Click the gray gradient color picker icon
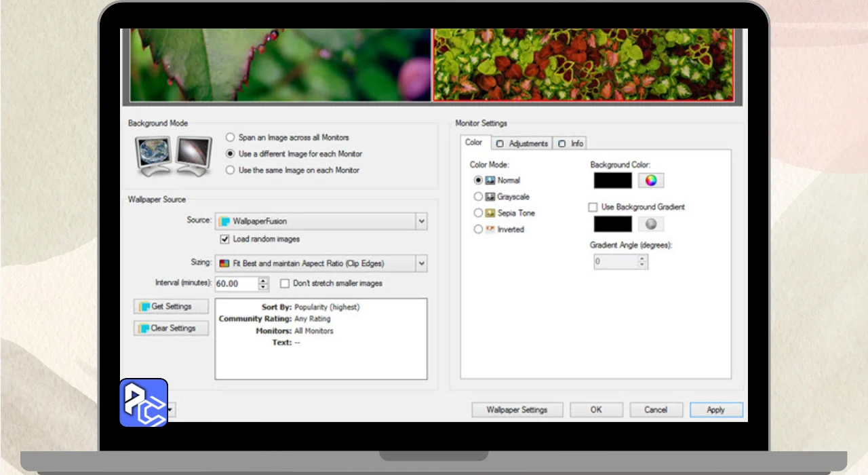The height and width of the screenshot is (475, 868). coord(650,225)
